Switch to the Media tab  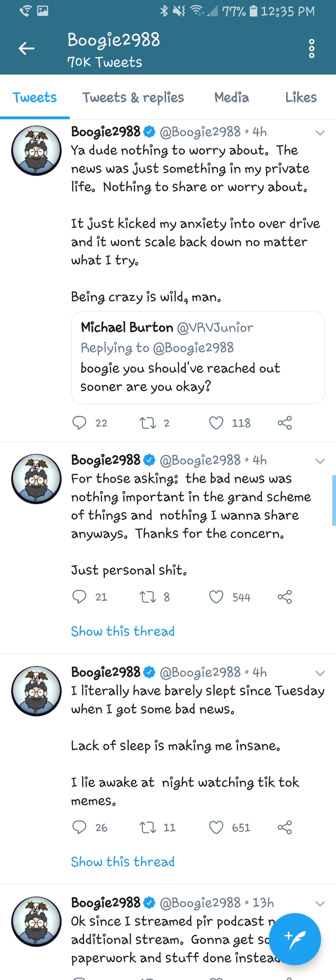coord(231,98)
